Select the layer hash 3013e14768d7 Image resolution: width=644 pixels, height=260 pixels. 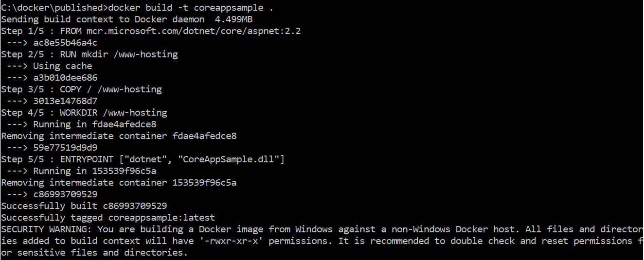65,101
